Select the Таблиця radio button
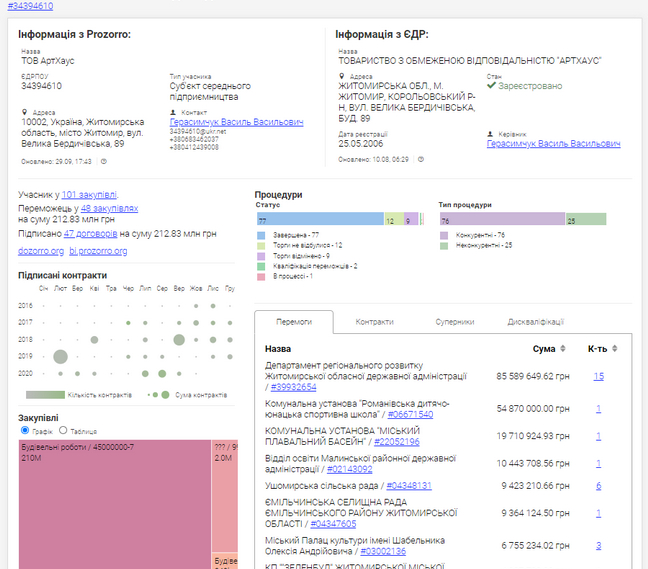Screen dimensions: 648x569 [x=63, y=431]
